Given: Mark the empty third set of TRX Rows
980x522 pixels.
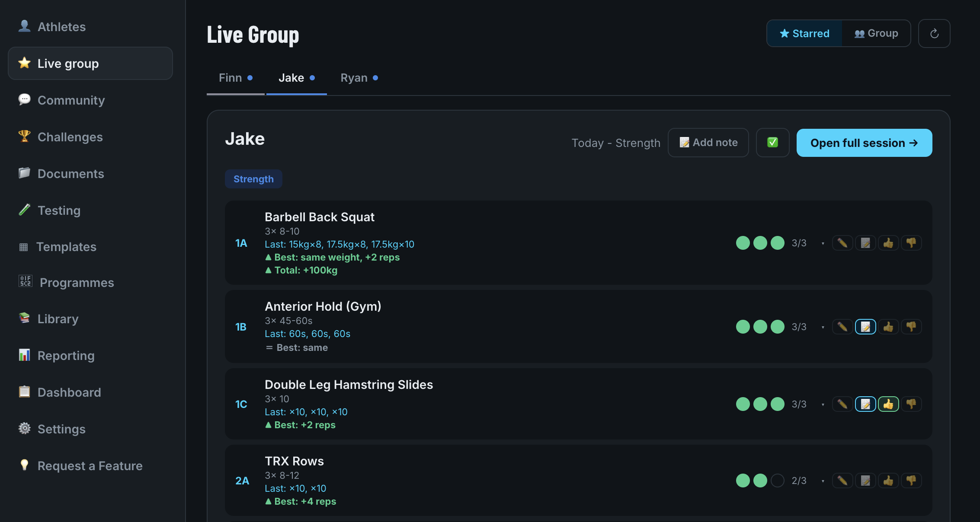Looking at the screenshot, I should [x=778, y=481].
